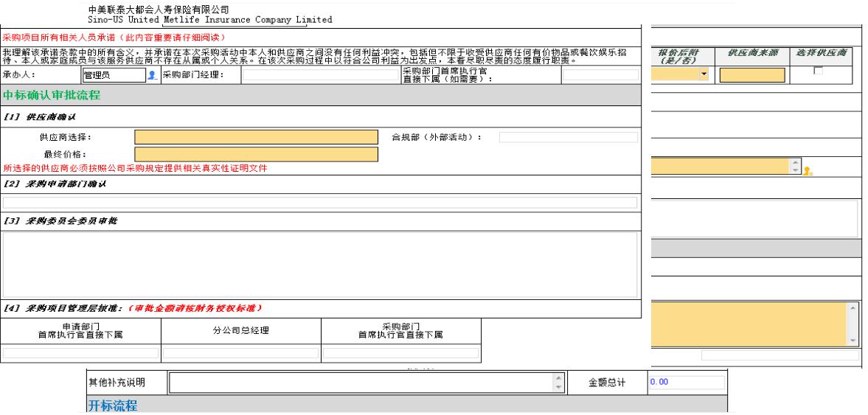
Task: Click the 承办人 field showing 管理员
Action: [x=112, y=74]
